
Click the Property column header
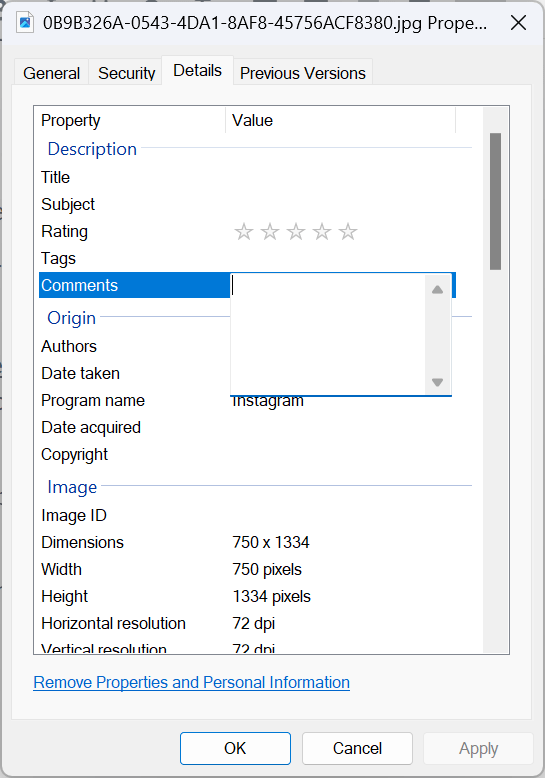132,121
